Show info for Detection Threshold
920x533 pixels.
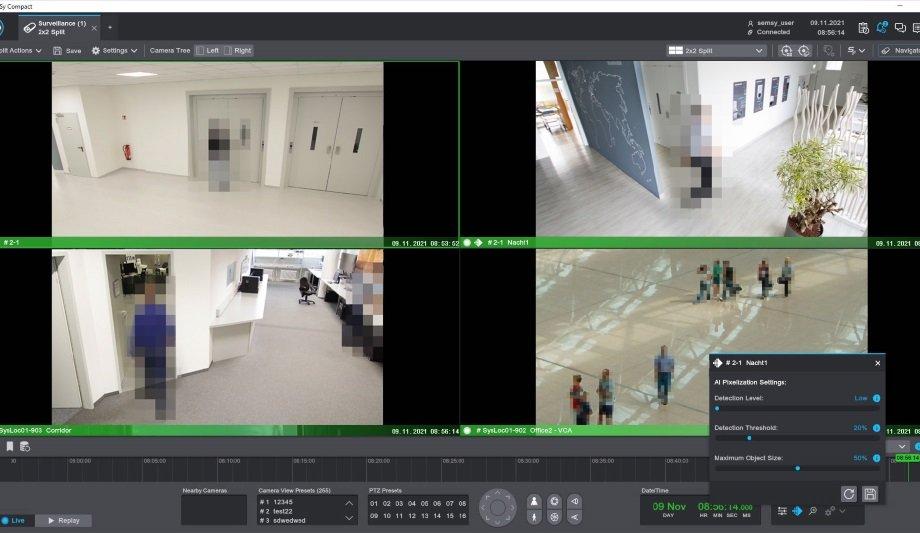point(876,428)
